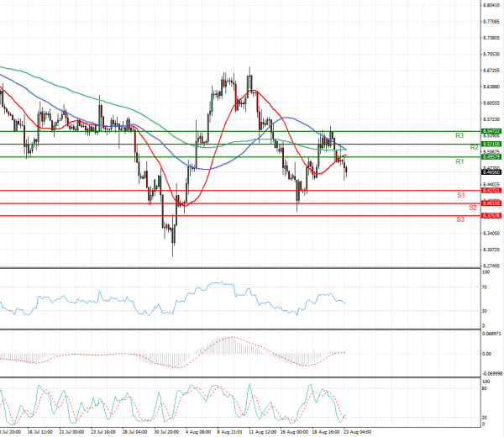Select the green 8.52150 price tag
Viewport: 504px width, 437px height.
tap(491, 144)
